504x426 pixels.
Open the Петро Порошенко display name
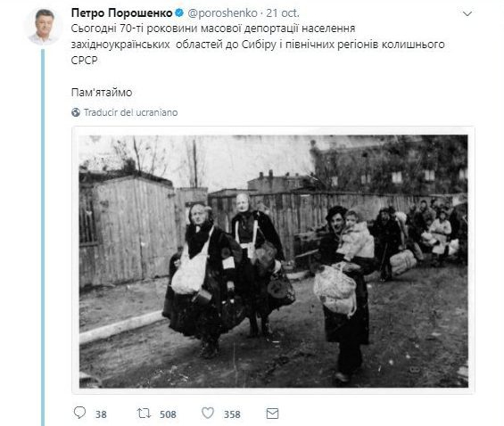pos(122,13)
